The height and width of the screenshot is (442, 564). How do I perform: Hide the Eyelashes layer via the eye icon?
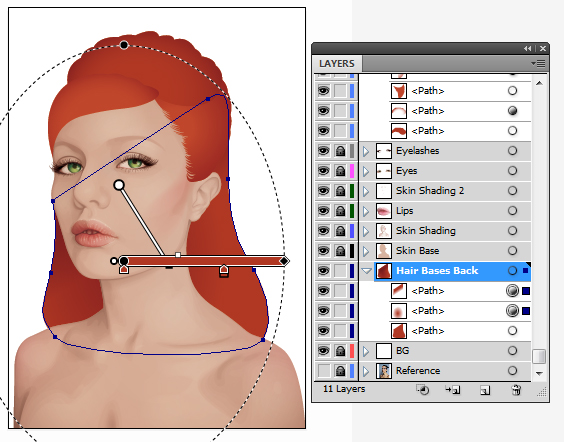(323, 151)
